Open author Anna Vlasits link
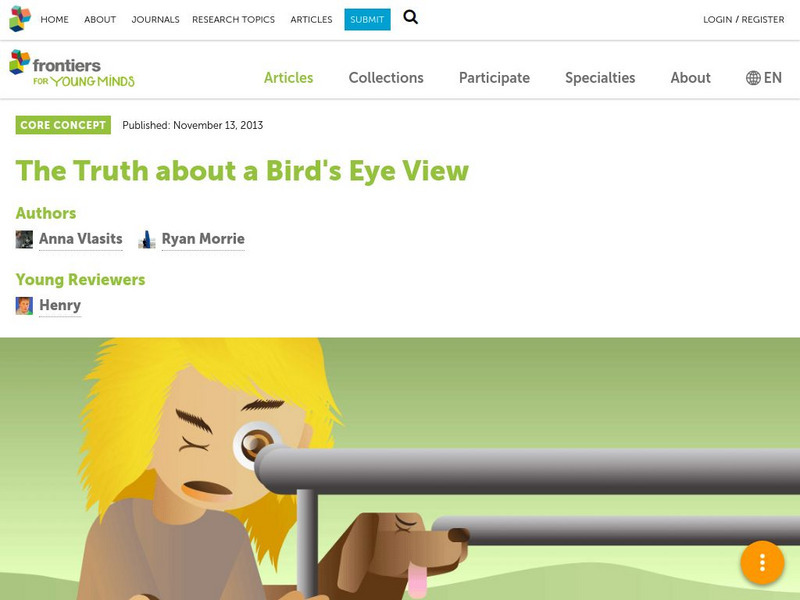Viewport: 800px width, 600px height. pyautogui.click(x=81, y=239)
